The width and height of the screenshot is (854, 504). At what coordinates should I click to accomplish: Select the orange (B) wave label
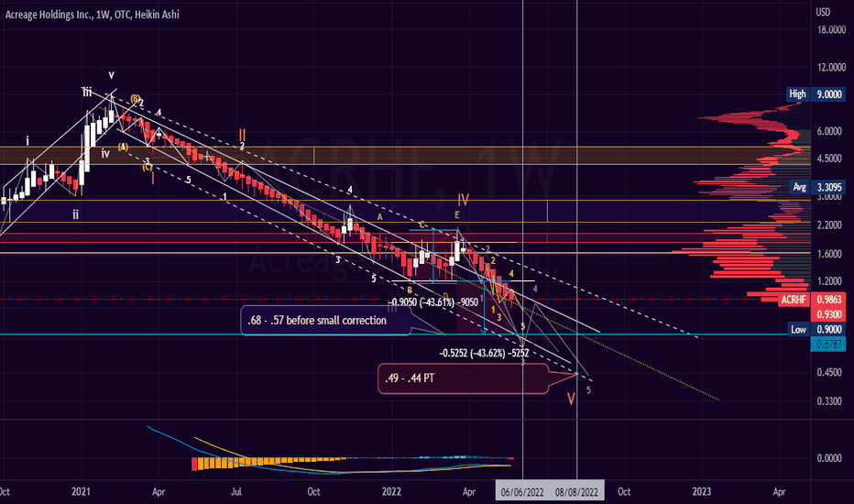click(135, 99)
